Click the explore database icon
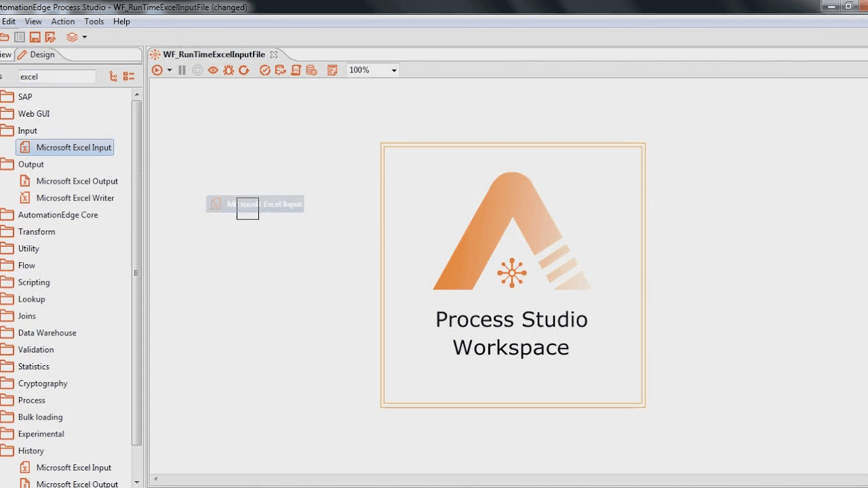Viewport: 868px width, 488px height. click(312, 70)
